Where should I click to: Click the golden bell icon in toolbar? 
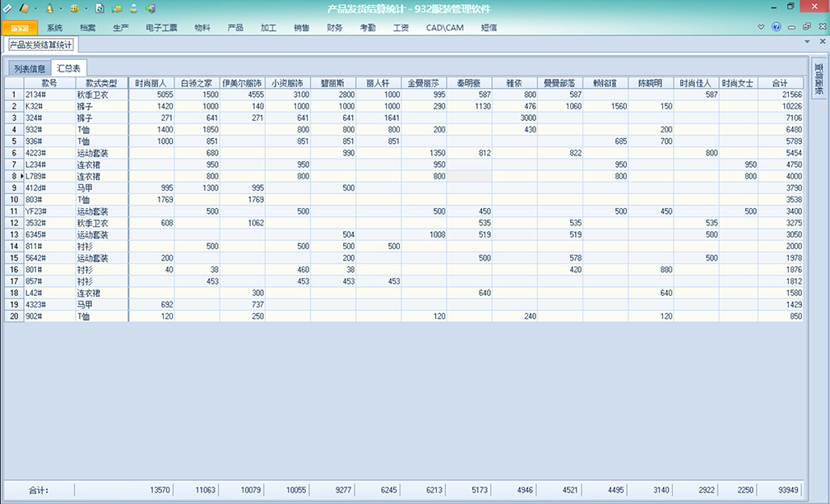click(49, 7)
